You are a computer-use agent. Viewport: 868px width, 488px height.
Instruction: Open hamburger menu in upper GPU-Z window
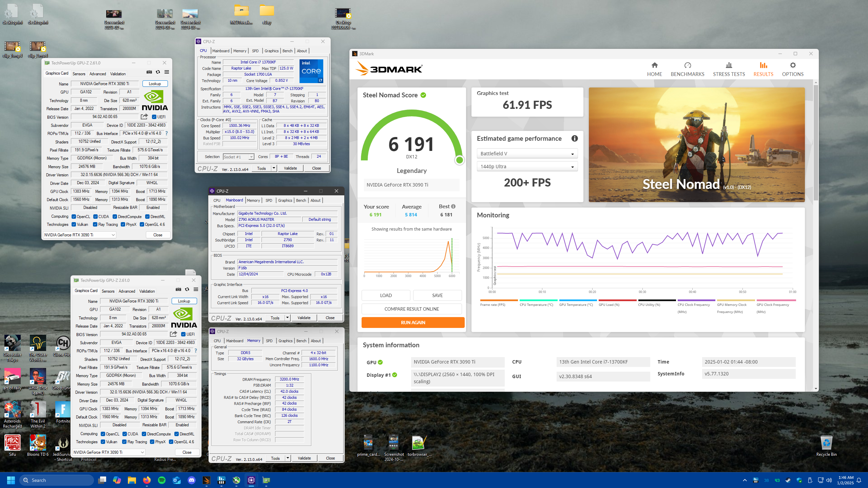(x=167, y=72)
